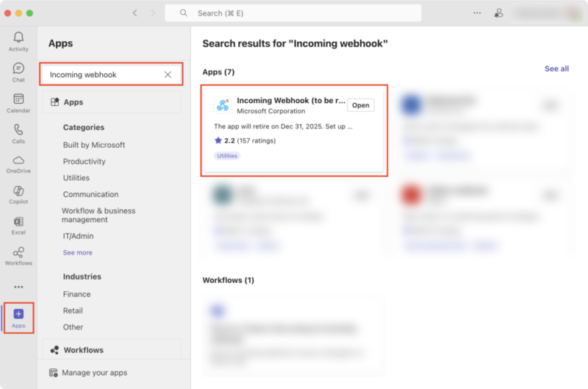Click the app retirement description text

tap(283, 126)
